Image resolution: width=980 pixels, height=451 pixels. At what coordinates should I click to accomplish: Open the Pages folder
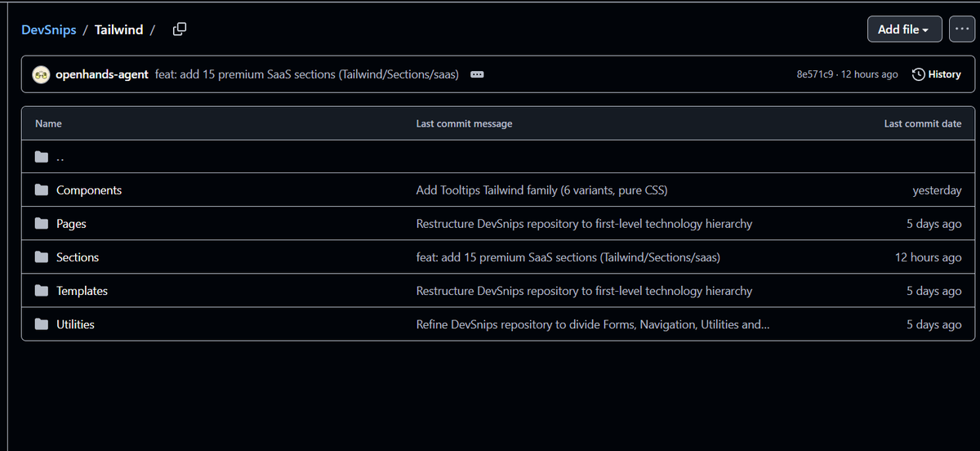tap(71, 224)
